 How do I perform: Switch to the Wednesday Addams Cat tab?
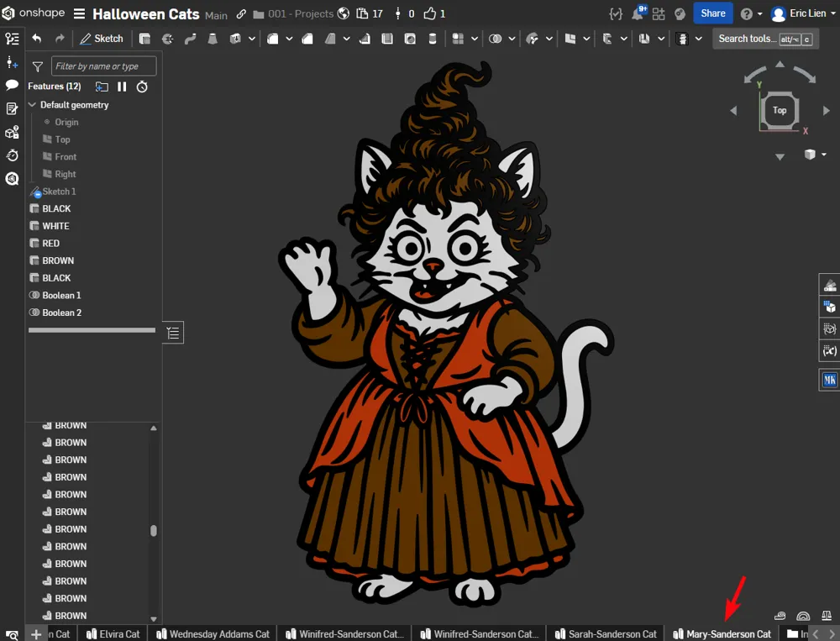pos(213,634)
